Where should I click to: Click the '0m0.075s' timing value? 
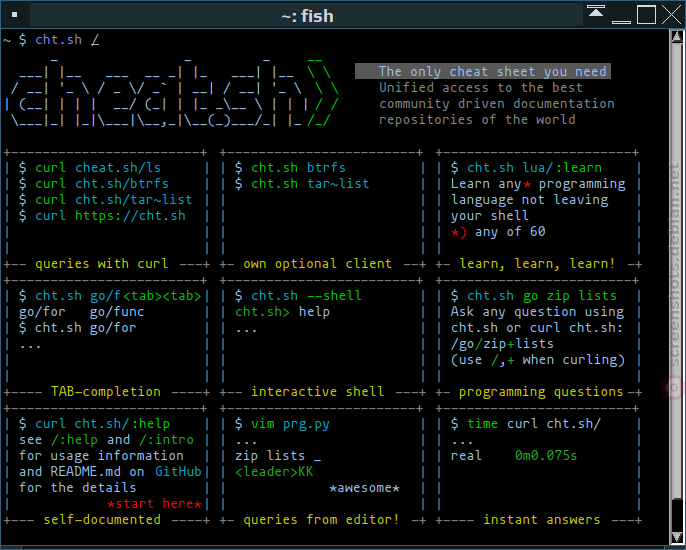tap(546, 456)
